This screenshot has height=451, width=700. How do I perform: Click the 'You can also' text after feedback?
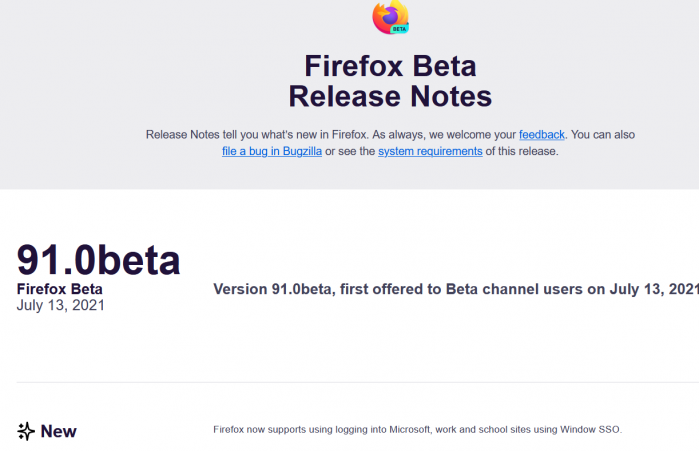603,134
